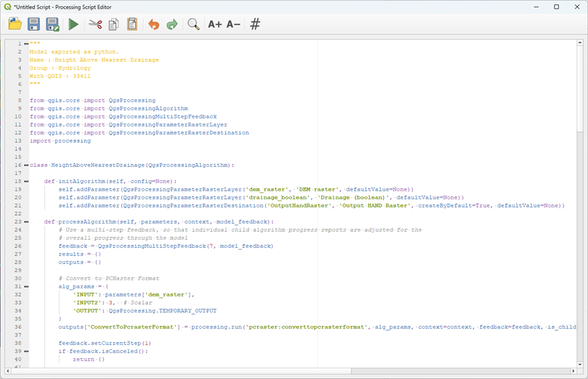Collapse the docstring fold at line 1

click(x=26, y=44)
